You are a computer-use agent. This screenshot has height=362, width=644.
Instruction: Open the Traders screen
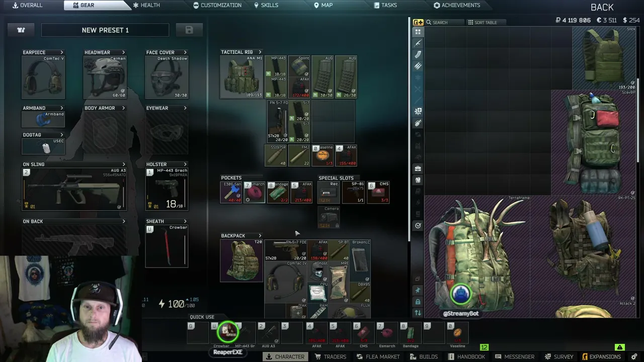click(331, 357)
